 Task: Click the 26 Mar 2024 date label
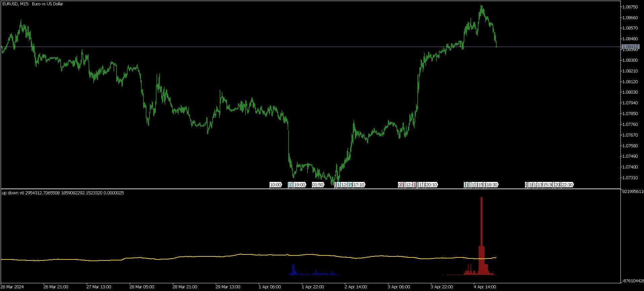(12, 287)
